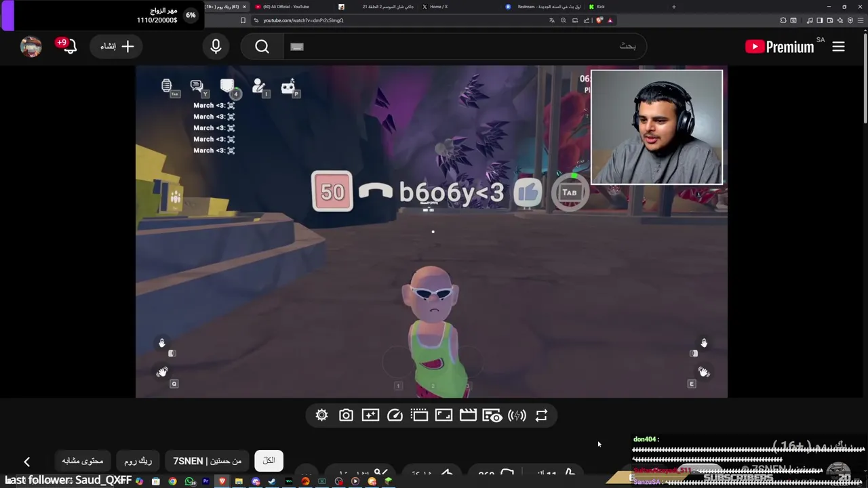
Task: Open the Enhancer settings gear icon
Action: coord(321,415)
